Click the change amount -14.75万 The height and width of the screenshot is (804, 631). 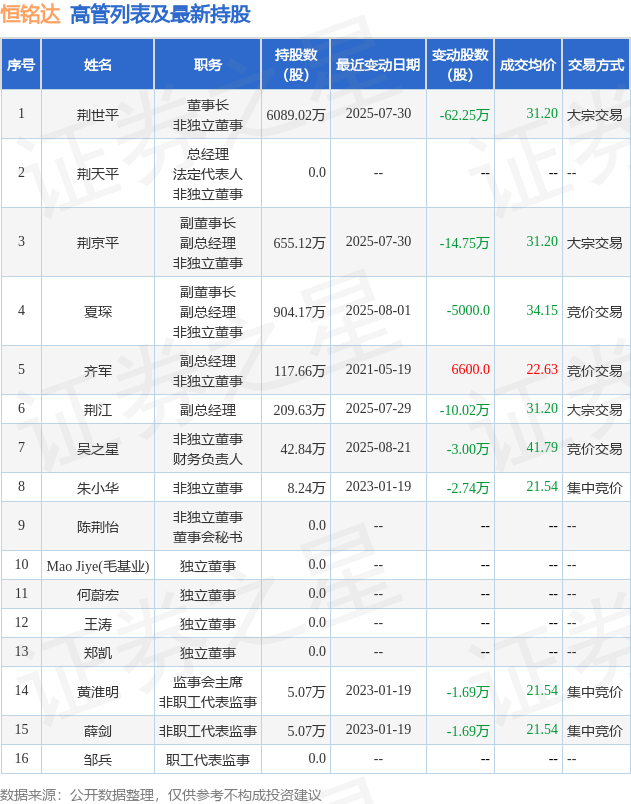point(464,243)
